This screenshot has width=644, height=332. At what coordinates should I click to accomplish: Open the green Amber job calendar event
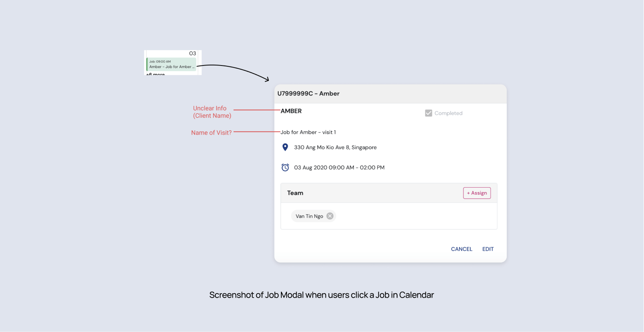pos(172,64)
